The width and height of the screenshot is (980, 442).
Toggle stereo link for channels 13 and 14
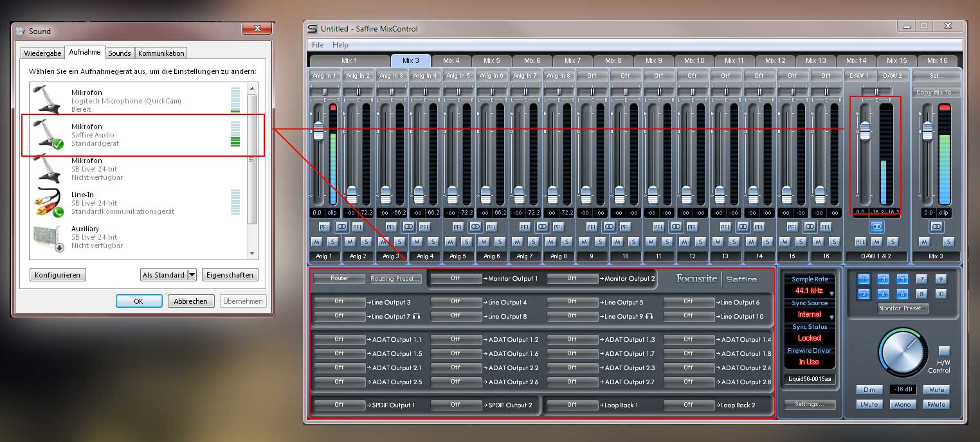point(743,226)
